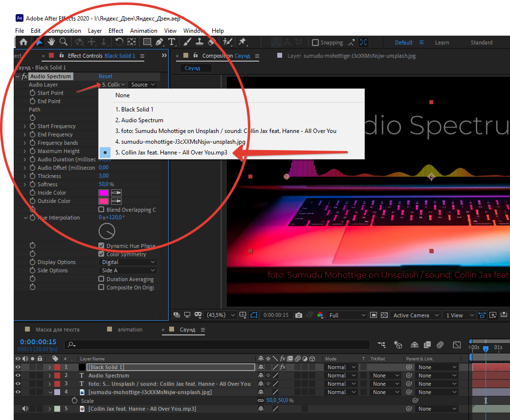Open the Edit menu

[x=36, y=31]
